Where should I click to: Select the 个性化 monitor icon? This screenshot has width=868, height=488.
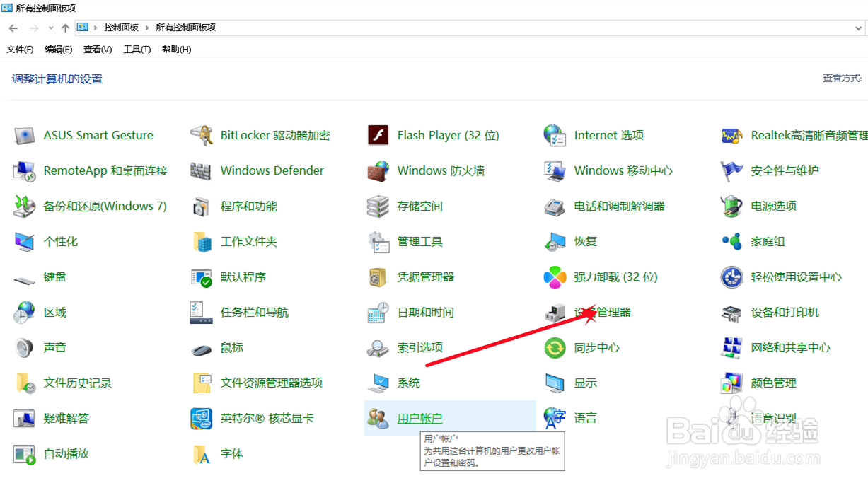point(25,241)
